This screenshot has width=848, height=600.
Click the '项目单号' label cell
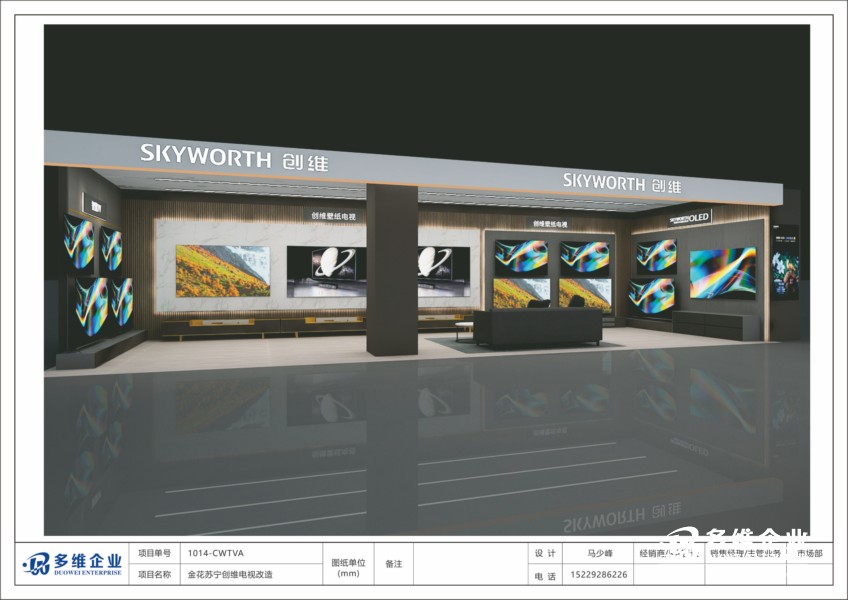[x=154, y=553]
